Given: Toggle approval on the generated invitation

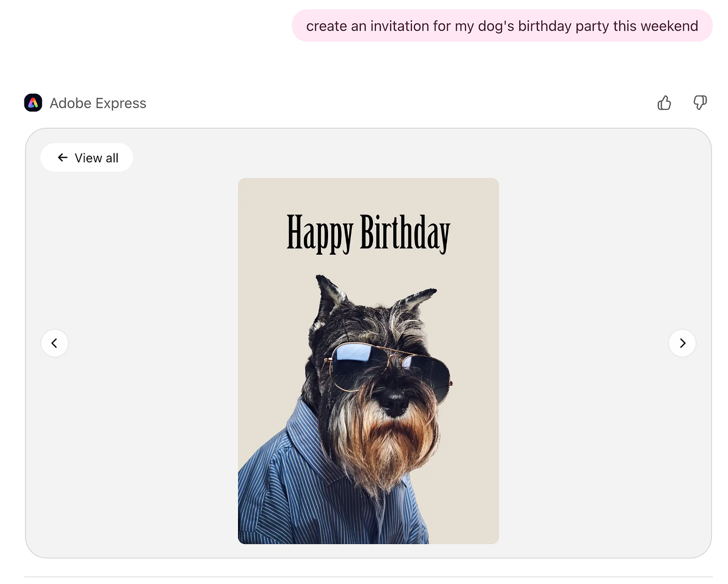Looking at the screenshot, I should tap(664, 103).
